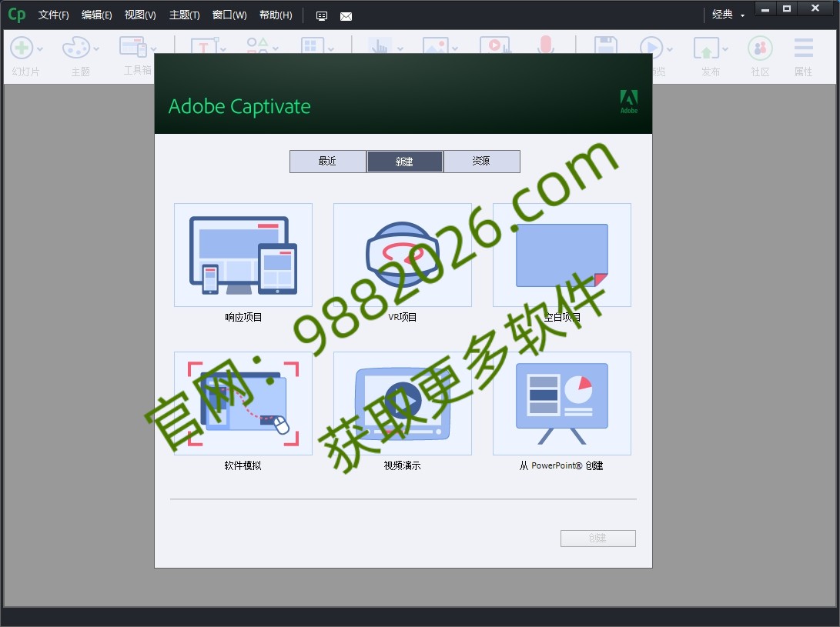The height and width of the screenshot is (627, 840).
Task: Open the 编辑(E) menu
Action: tap(96, 15)
